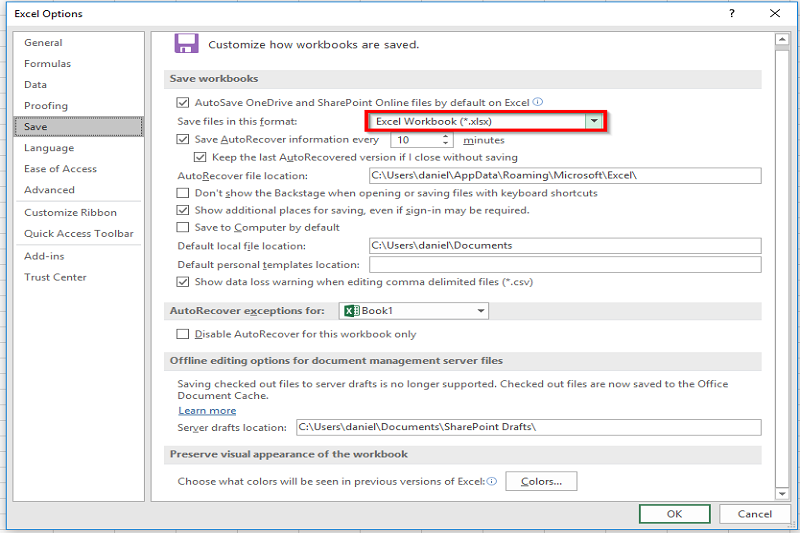
Task: Click the OK button
Action: [x=674, y=514]
